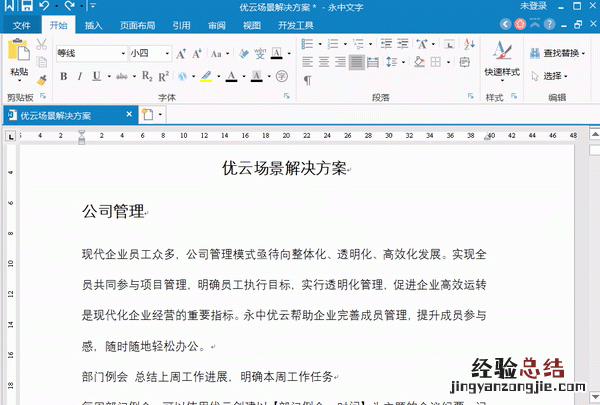This screenshot has height=405, width=600.
Task: Close the 优云场景解决方案 document tab
Action: pos(130,115)
